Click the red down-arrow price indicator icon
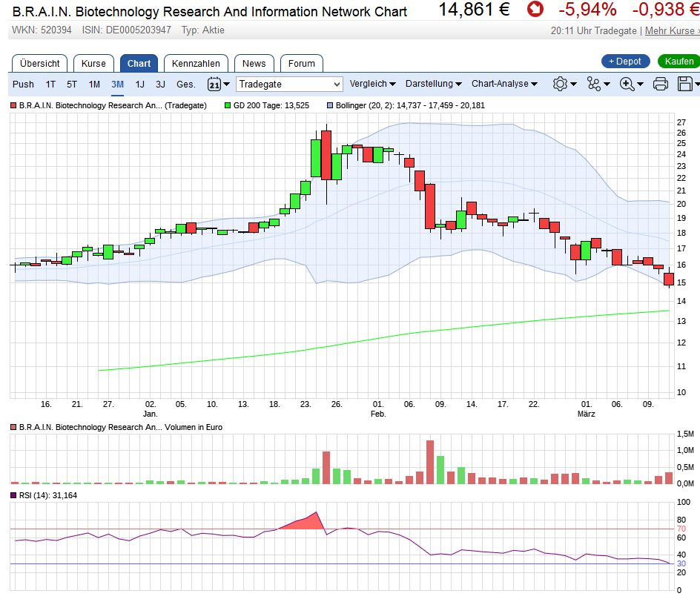Image resolution: width=700 pixels, height=602 pixels. (535, 9)
